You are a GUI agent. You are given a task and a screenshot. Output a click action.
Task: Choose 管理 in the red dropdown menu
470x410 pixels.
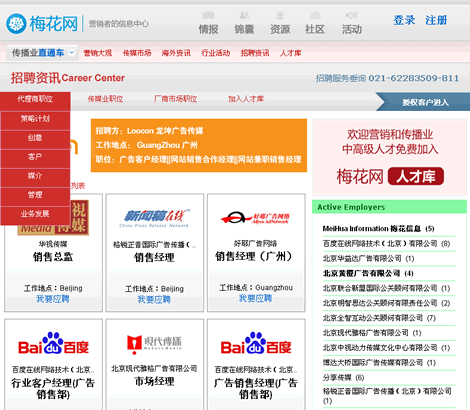tap(35, 195)
